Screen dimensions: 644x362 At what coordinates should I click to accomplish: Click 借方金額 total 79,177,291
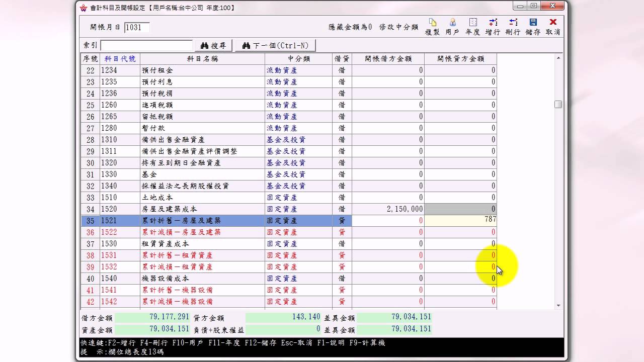[x=153, y=317]
